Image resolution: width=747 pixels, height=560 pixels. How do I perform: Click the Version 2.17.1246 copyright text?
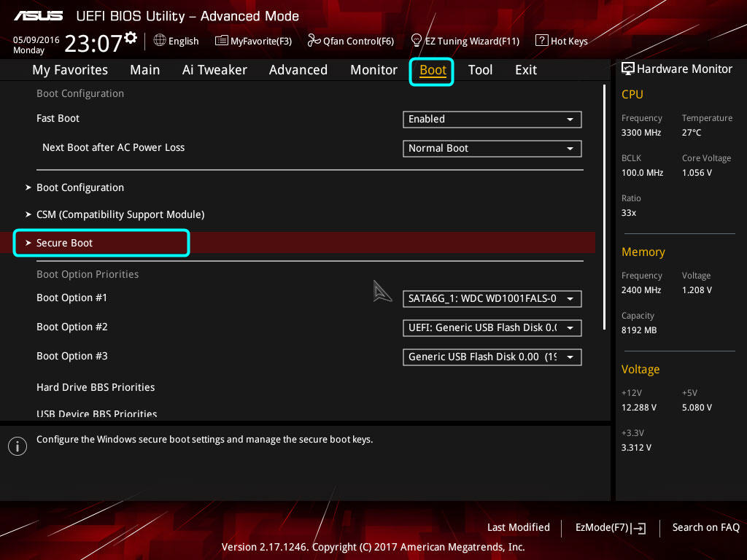(x=373, y=547)
